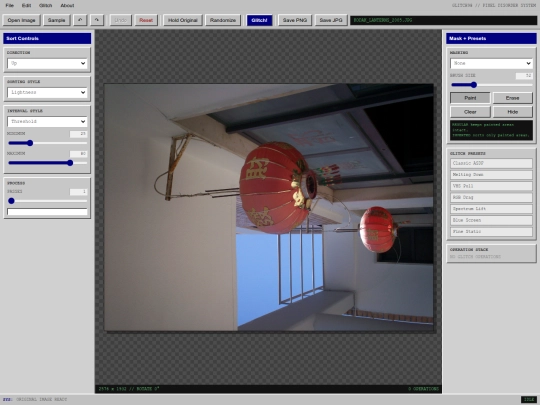This screenshot has width=540, height=405.
Task: Load a Sample image
Action: click(x=56, y=20)
